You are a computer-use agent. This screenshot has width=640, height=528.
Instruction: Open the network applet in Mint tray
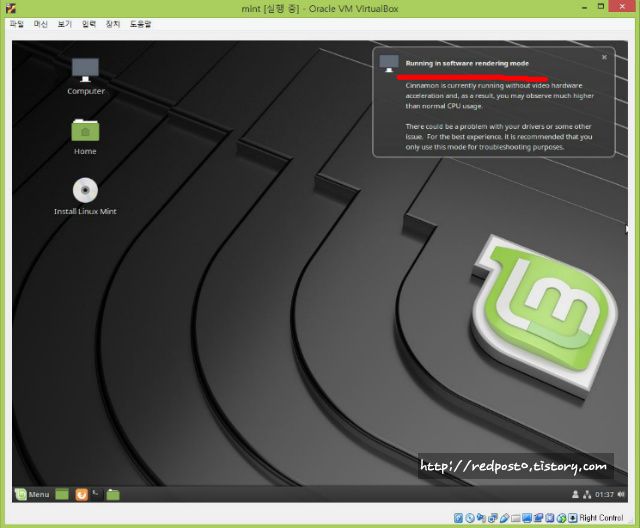[x=587, y=495]
